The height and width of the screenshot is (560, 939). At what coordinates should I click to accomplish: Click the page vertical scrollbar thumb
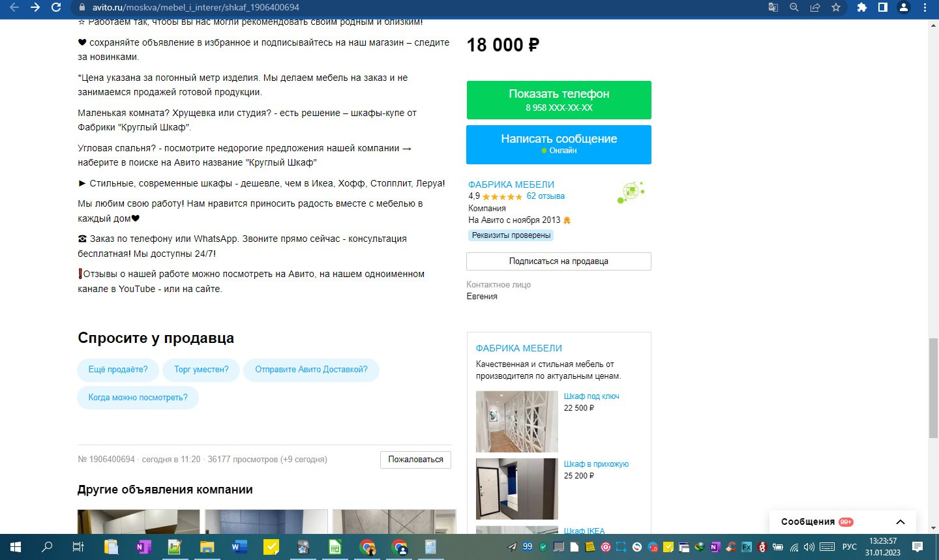point(933,389)
